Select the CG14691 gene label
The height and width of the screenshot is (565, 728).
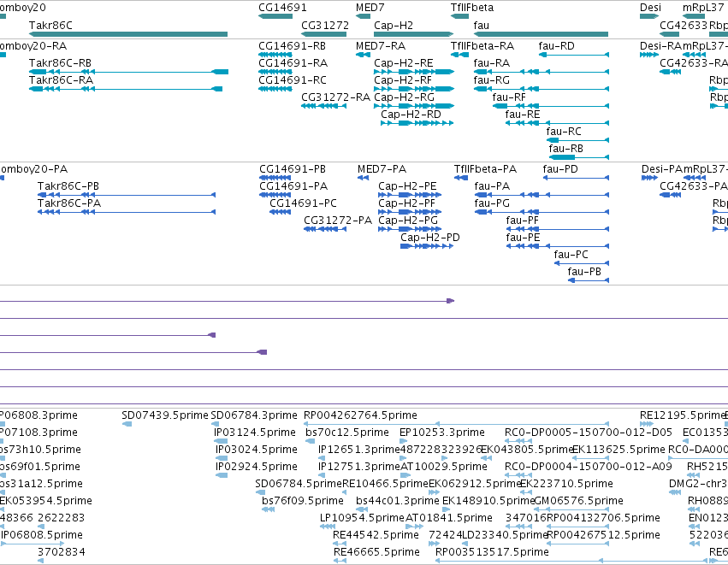pos(283,8)
